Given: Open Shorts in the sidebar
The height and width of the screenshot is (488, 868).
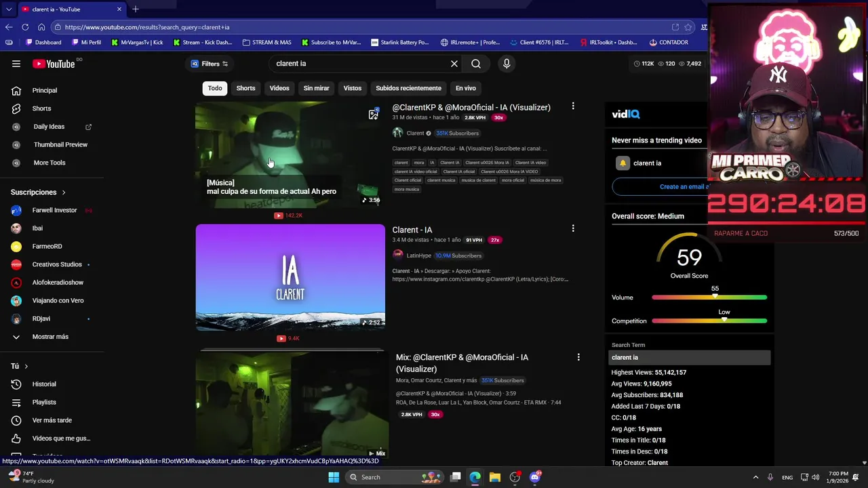Looking at the screenshot, I should (41, 108).
